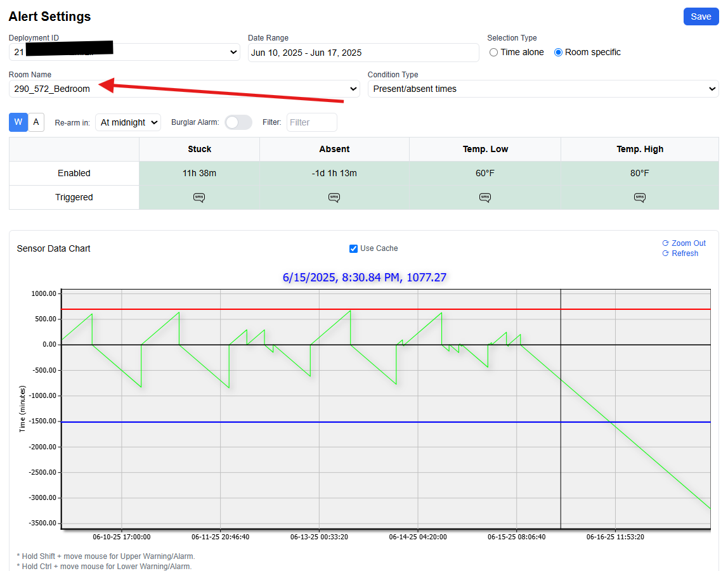Expand the Room Name dropdown
Image resolution: width=728 pixels, height=571 pixels.
pos(184,89)
